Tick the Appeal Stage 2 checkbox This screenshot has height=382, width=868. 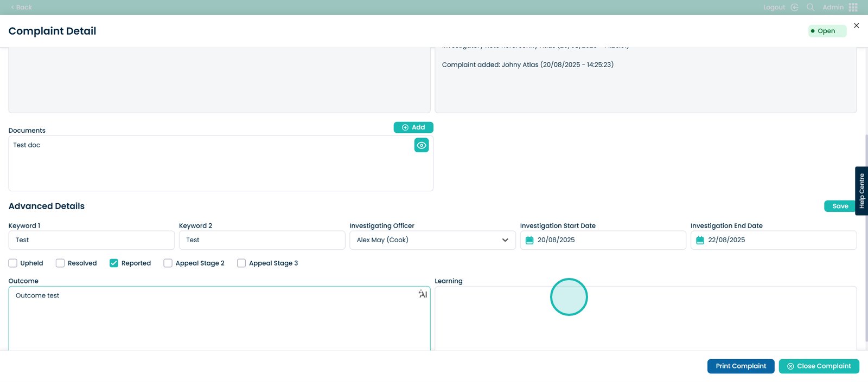[168, 263]
